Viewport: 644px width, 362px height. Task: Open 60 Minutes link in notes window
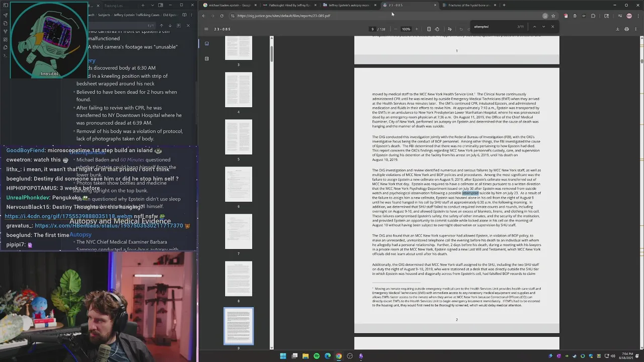coord(132,160)
